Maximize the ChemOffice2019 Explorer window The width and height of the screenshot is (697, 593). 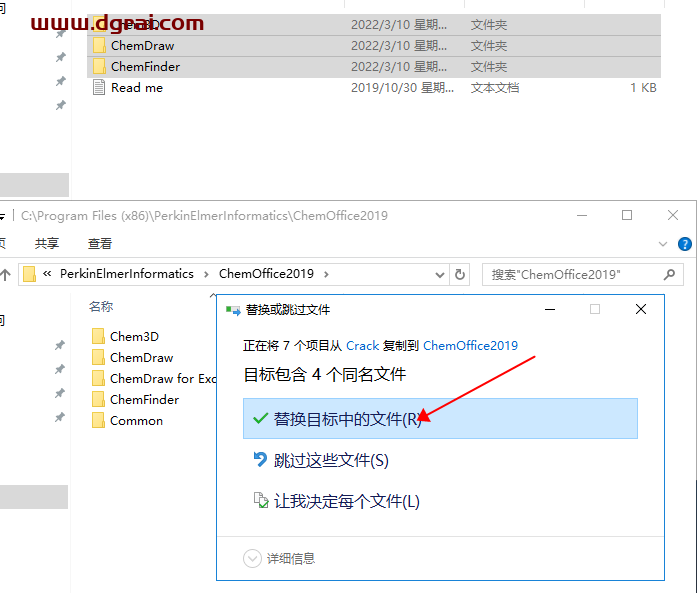tap(627, 215)
